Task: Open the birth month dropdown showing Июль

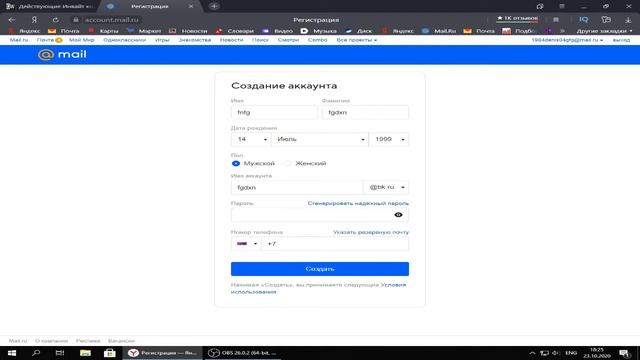Action: click(320, 139)
